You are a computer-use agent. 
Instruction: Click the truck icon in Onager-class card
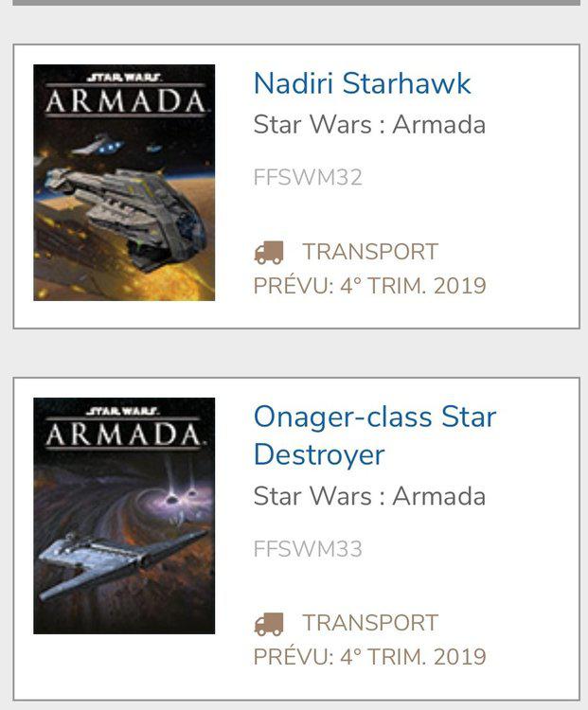269,624
